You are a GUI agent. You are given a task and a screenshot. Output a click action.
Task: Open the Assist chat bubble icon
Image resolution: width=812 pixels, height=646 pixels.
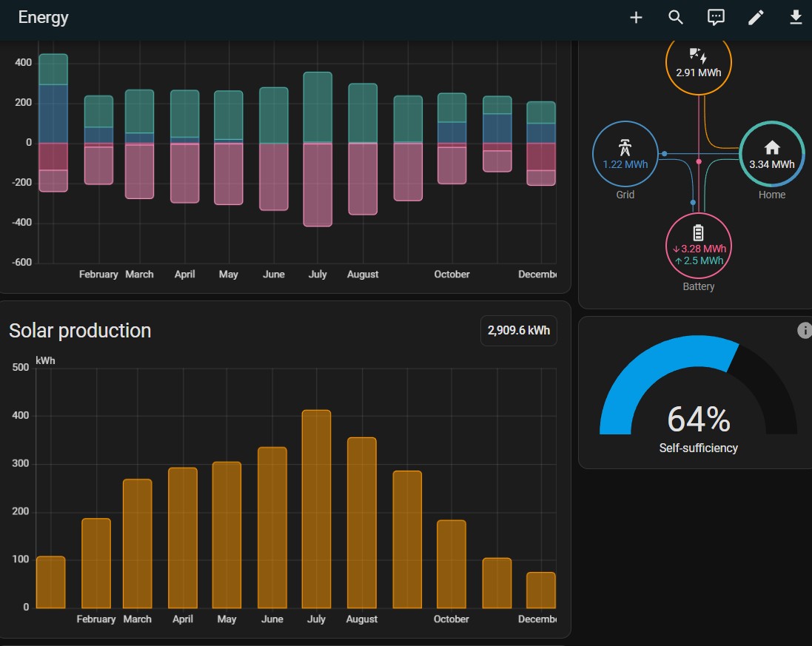pyautogui.click(x=716, y=18)
